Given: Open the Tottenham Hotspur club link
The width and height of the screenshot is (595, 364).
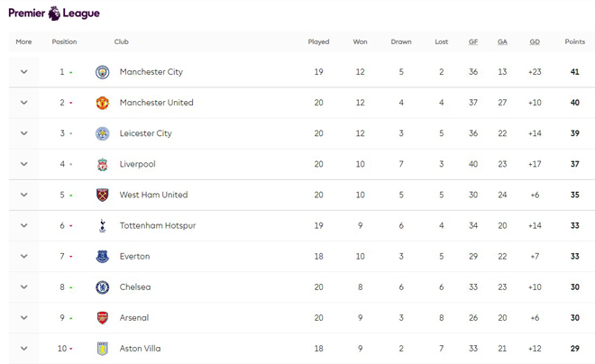Looking at the screenshot, I should [x=157, y=225].
